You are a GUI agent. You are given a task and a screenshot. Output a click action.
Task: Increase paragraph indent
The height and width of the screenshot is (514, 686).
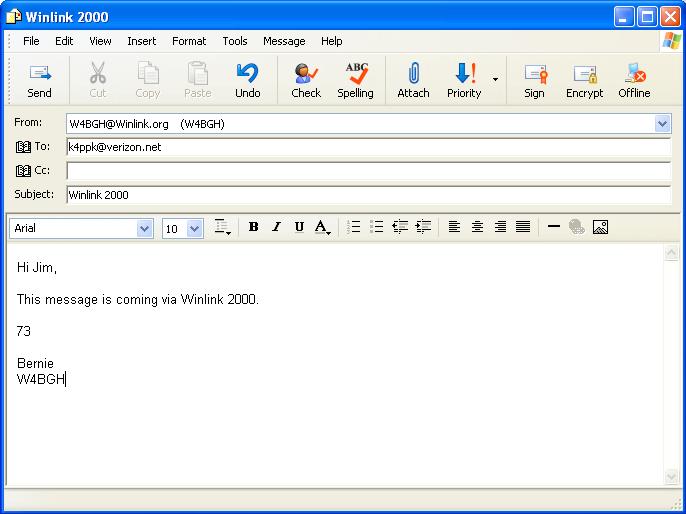point(423,227)
